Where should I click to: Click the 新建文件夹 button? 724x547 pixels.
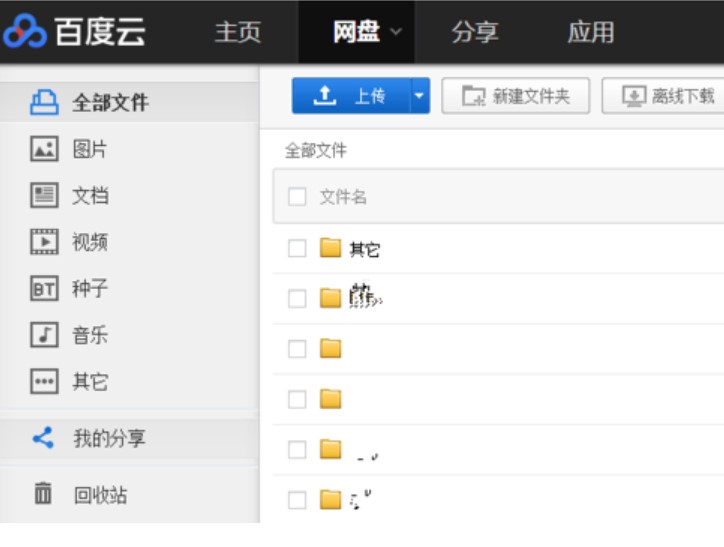(516, 96)
